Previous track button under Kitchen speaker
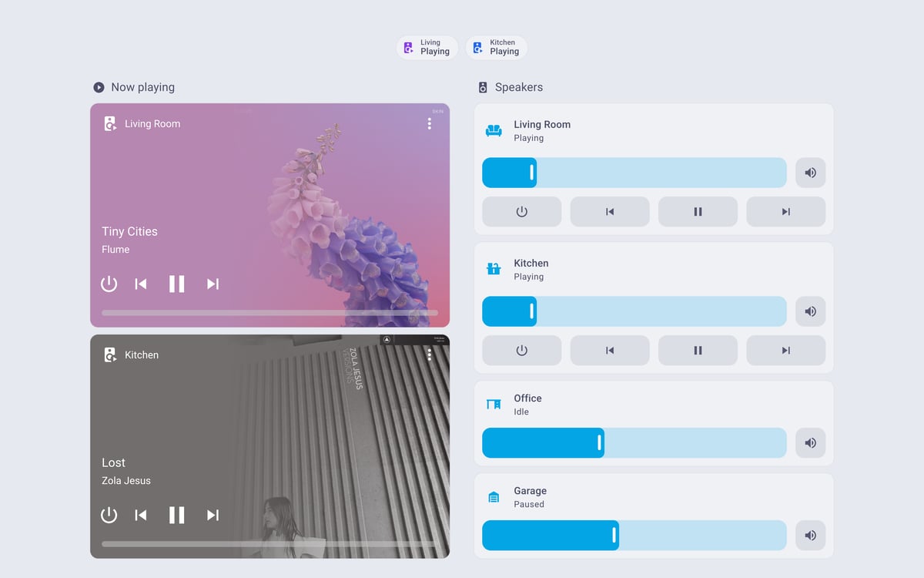924x578 pixels. pos(610,351)
